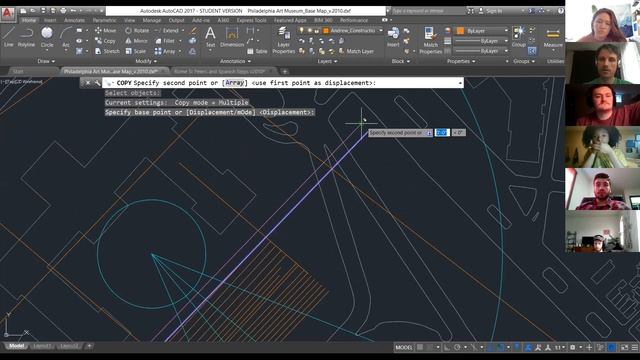This screenshot has width=640, height=360.
Task: Toggle polar tracking in status bar
Action: (457, 347)
